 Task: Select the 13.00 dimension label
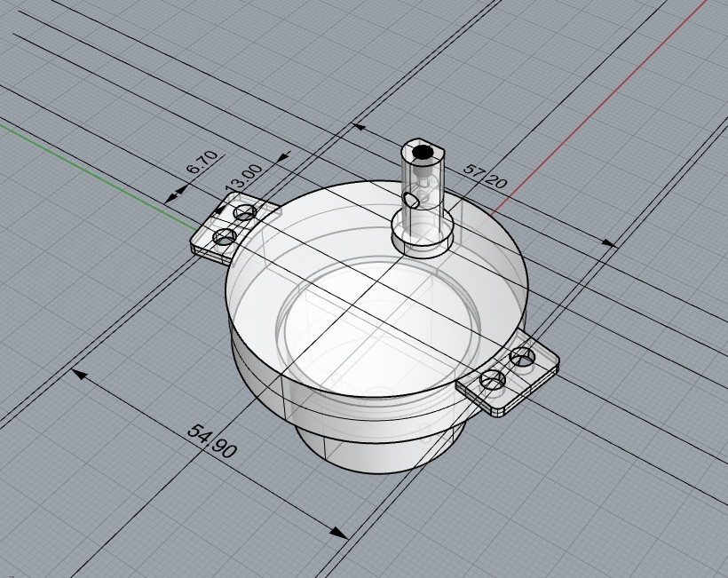tap(244, 178)
